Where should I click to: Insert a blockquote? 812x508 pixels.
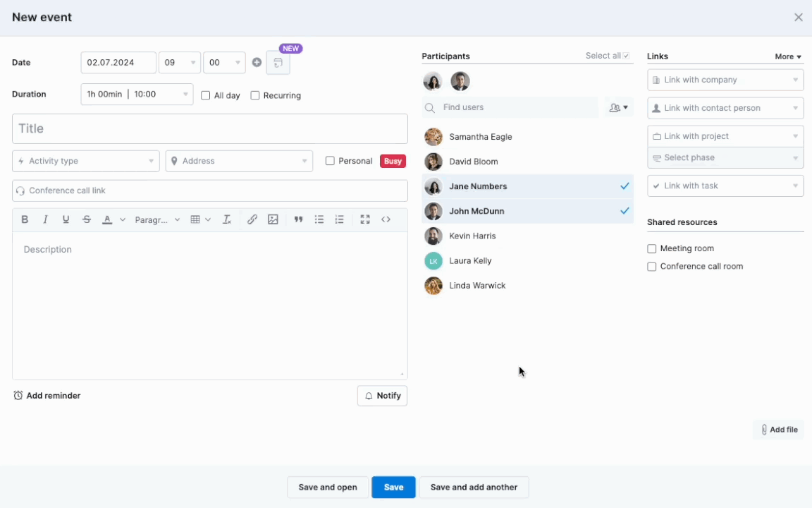tap(298, 219)
